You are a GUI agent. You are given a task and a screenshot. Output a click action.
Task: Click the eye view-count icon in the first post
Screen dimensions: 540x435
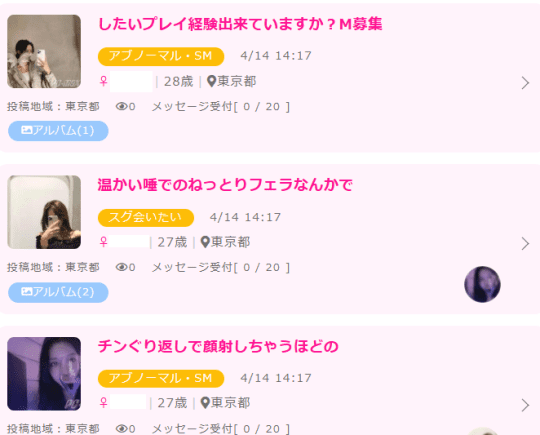click(122, 106)
